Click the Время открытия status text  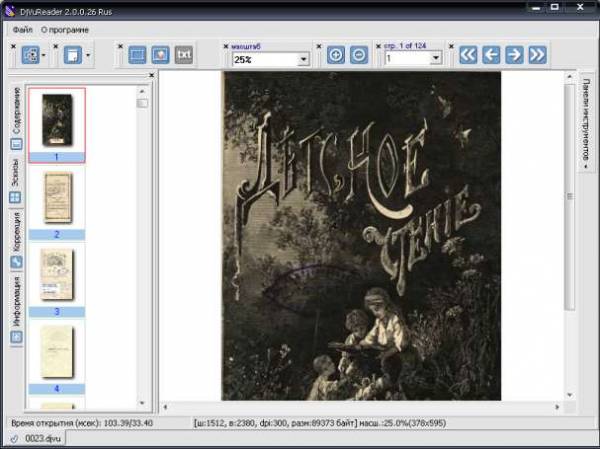tap(82, 423)
